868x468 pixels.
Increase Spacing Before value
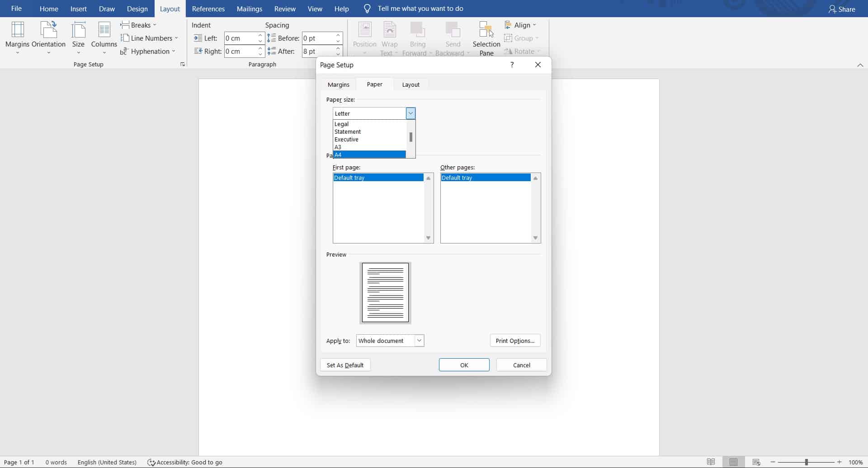tap(338, 35)
